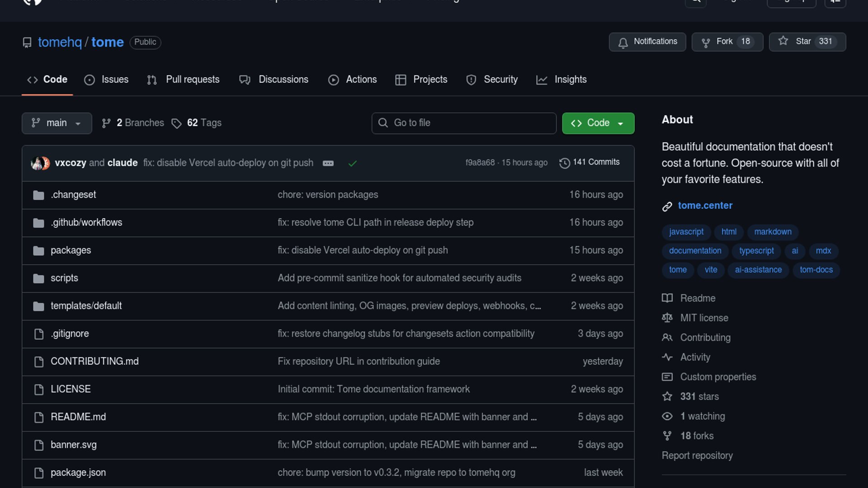Open the packages folder
Viewport: 868px width, 488px height.
(71, 250)
